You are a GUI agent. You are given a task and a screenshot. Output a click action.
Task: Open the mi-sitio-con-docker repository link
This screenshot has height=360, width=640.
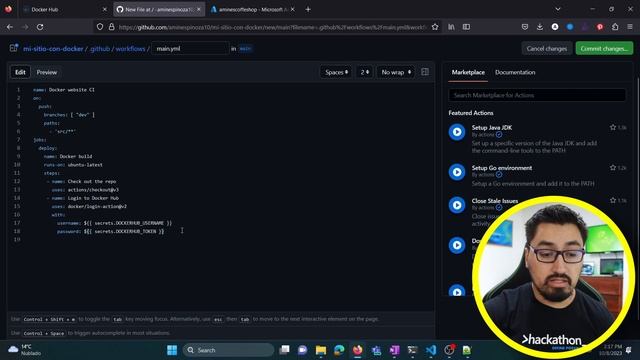(53, 49)
